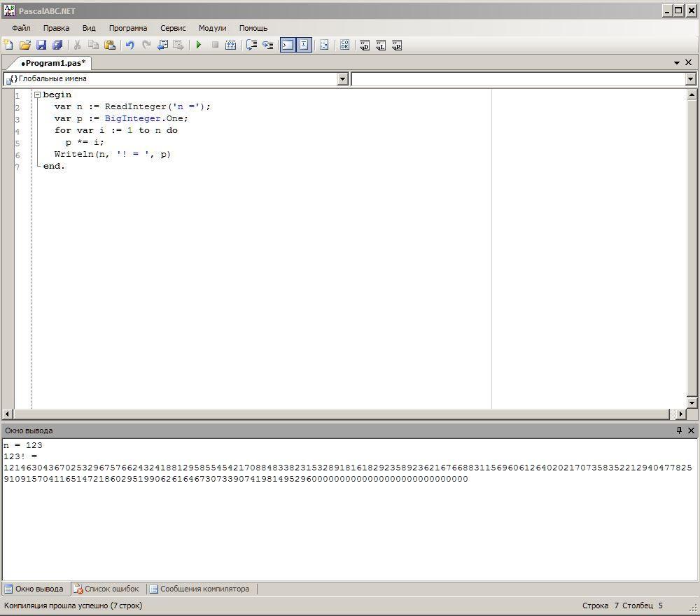Open the Вид menu
This screenshot has width=700, height=616.
pyautogui.click(x=89, y=28)
